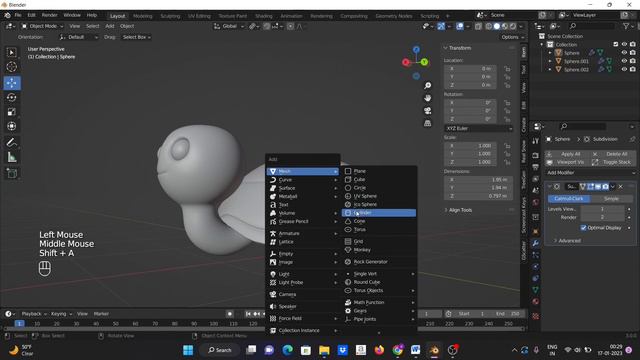Open the Tool properties tab icon
The width and height of the screenshot is (640, 360).
tap(536, 141)
